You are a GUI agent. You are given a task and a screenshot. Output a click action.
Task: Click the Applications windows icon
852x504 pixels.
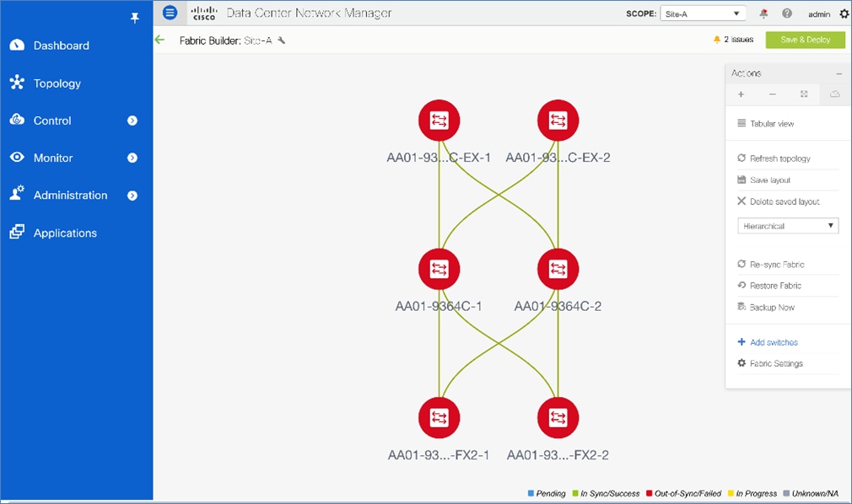pyautogui.click(x=17, y=232)
